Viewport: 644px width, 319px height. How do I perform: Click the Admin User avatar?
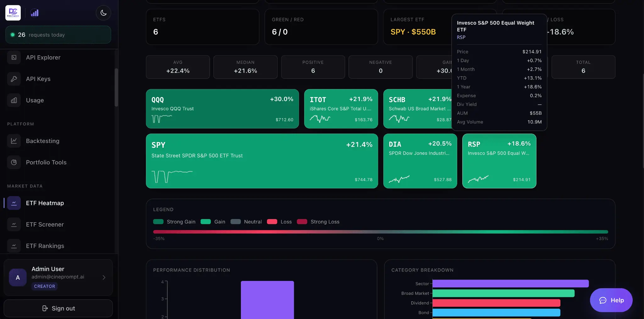coord(18,278)
